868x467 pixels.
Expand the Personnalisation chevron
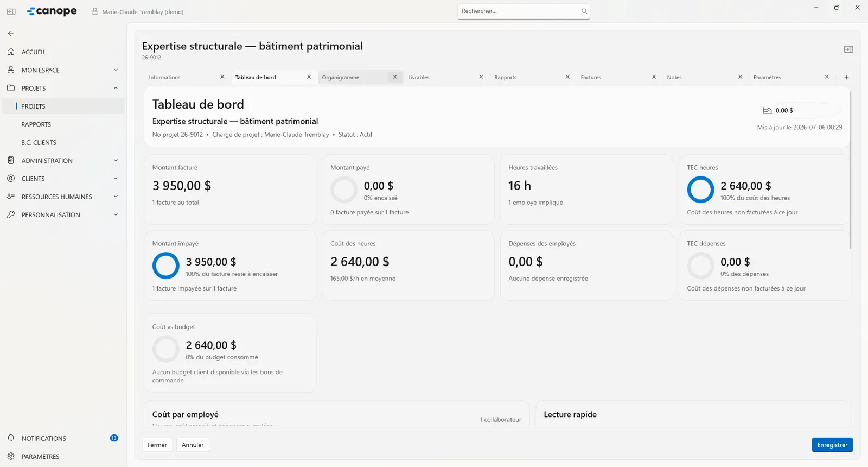tap(116, 214)
